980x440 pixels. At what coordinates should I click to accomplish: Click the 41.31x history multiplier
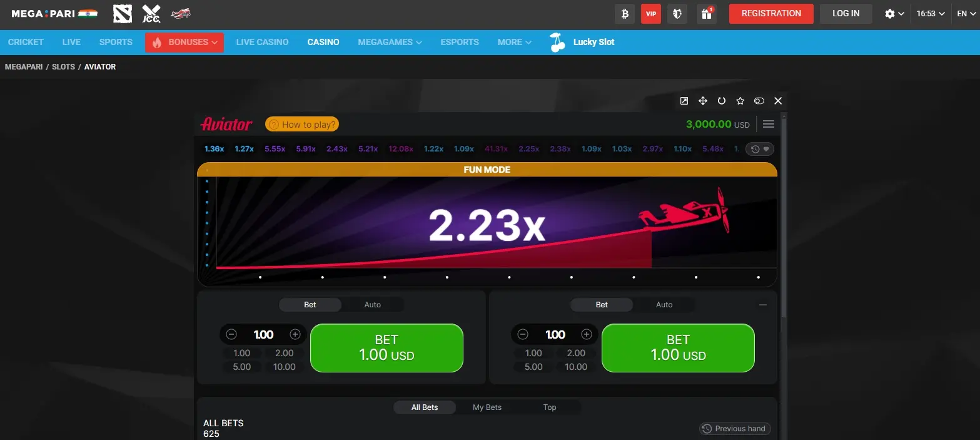pos(496,149)
